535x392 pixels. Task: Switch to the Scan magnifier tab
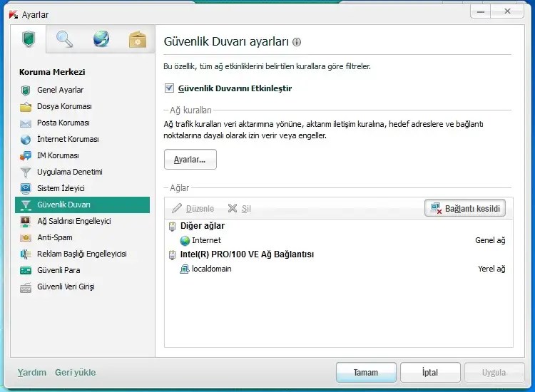tap(64, 39)
